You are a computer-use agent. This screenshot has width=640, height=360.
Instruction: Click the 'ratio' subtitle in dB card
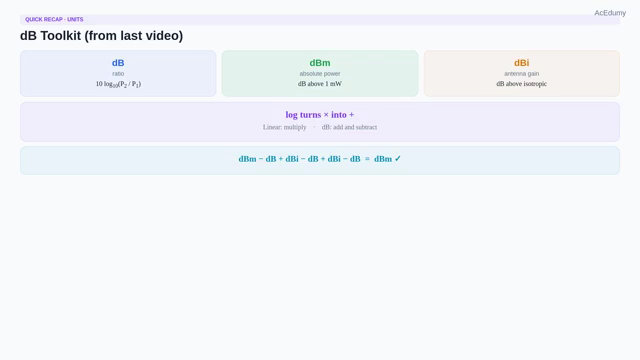coord(118,73)
